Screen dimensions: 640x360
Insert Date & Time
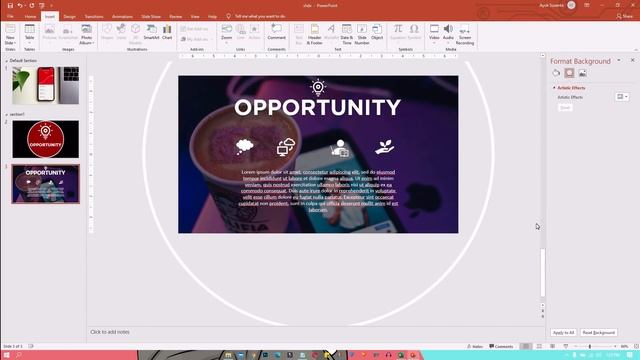(x=347, y=34)
